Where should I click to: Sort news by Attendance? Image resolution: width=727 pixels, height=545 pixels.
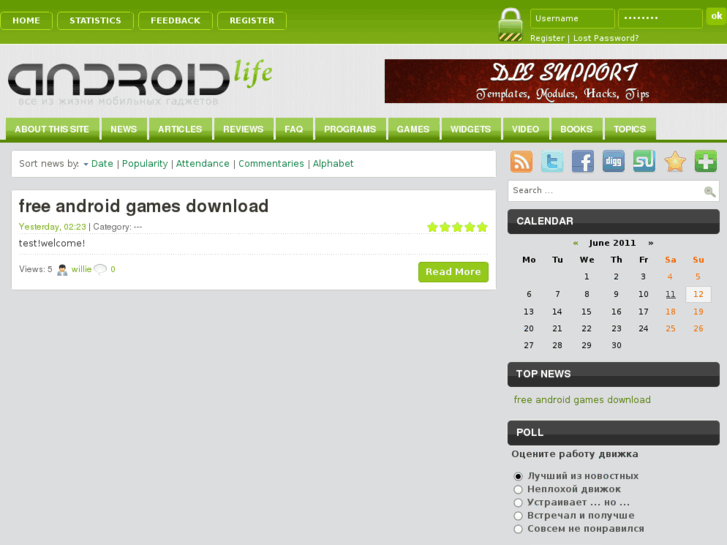pos(203,163)
